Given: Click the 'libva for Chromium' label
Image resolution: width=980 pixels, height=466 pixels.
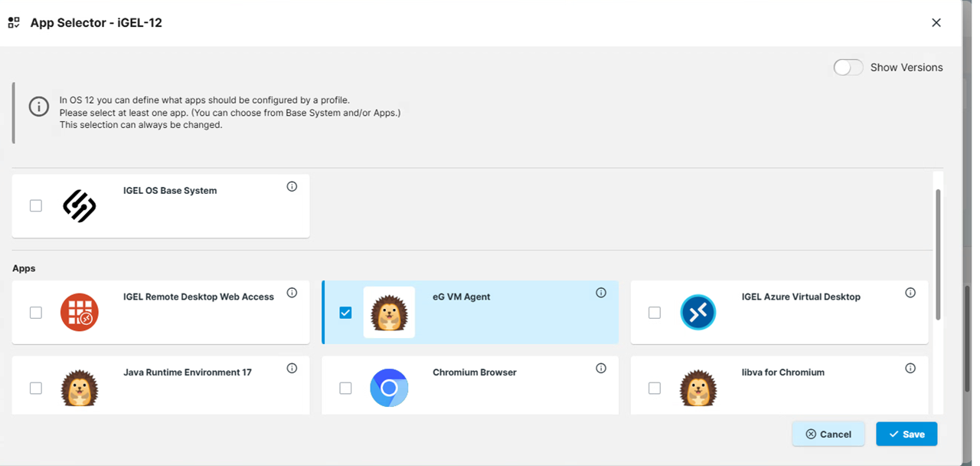Looking at the screenshot, I should 783,372.
